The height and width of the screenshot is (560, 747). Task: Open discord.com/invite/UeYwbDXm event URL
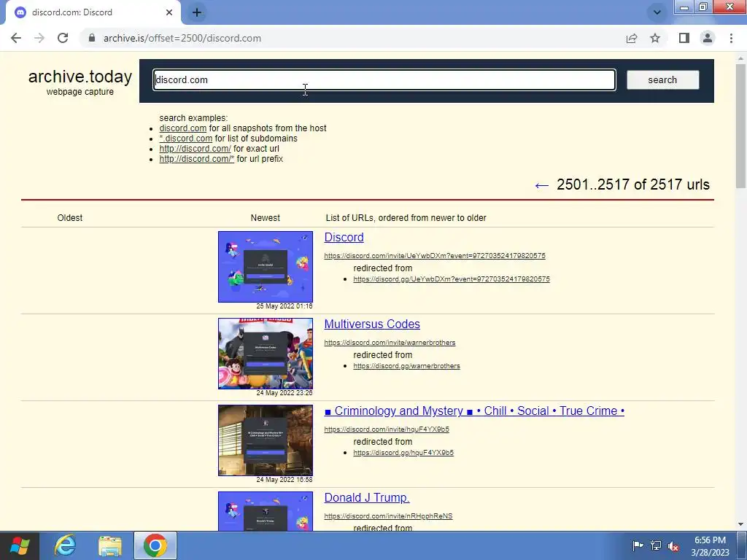tap(435, 256)
